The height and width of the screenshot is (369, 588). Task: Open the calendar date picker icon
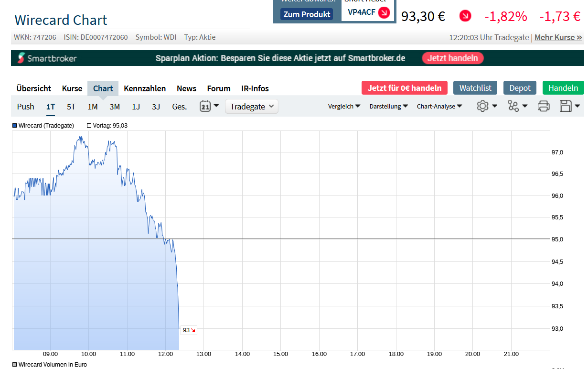coord(205,106)
